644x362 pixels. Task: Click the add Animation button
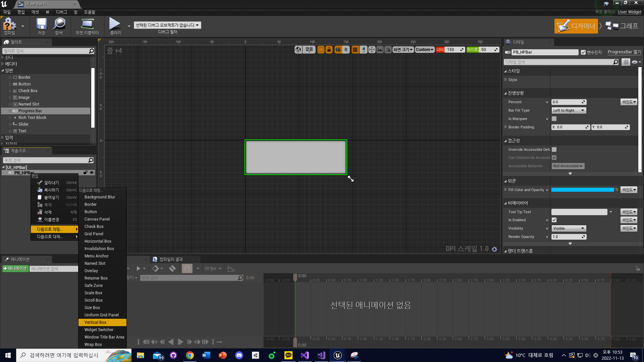coord(15,269)
